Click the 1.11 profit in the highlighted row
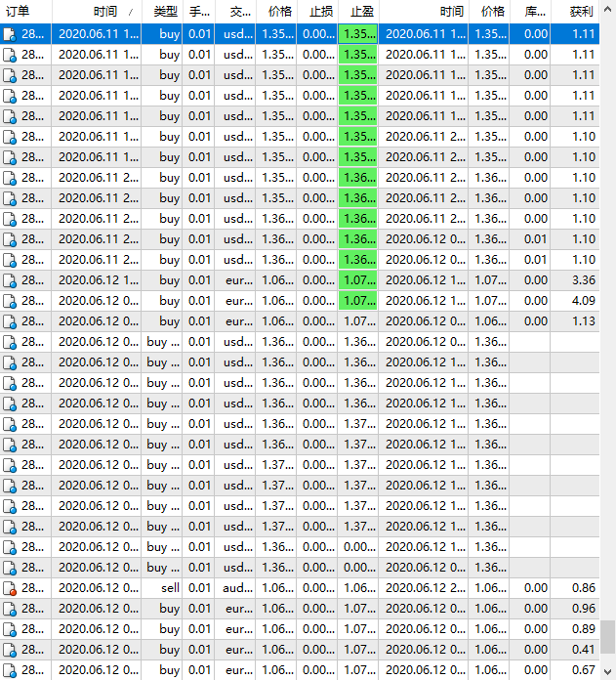The width and height of the screenshot is (616, 680). (575, 34)
